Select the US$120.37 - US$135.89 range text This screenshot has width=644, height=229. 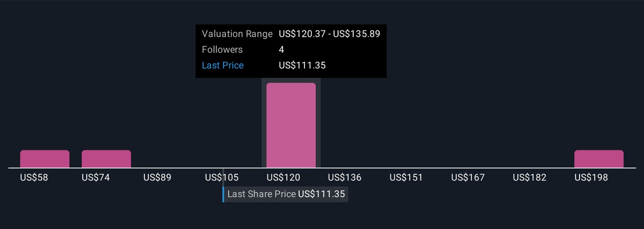pyautogui.click(x=329, y=34)
